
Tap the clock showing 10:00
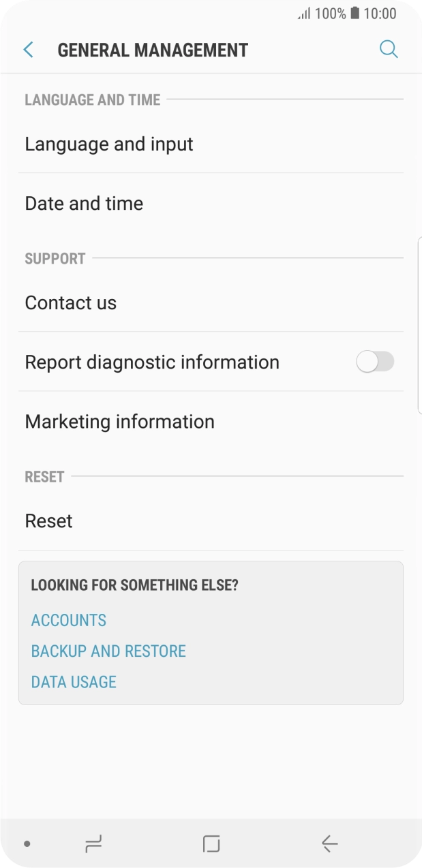pyautogui.click(x=380, y=14)
